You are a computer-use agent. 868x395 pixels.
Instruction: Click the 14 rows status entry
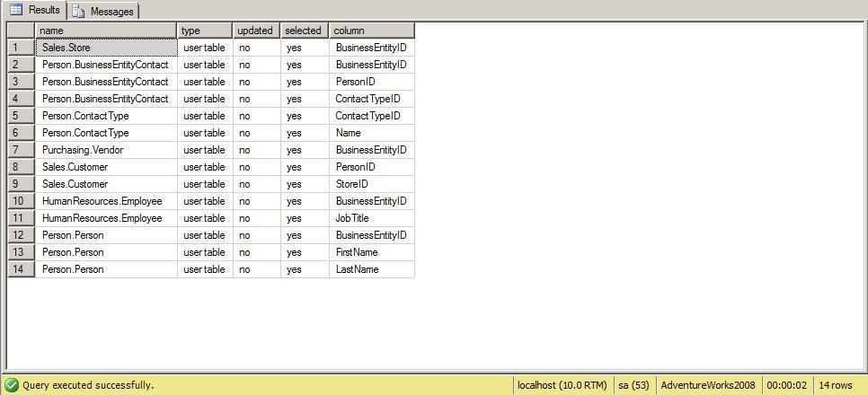836,385
